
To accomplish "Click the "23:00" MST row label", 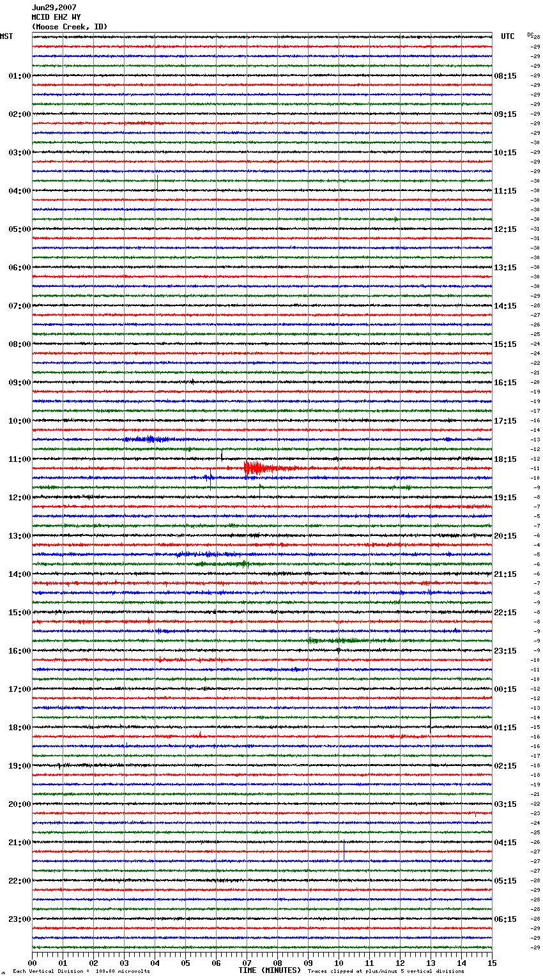I will coord(20,919).
